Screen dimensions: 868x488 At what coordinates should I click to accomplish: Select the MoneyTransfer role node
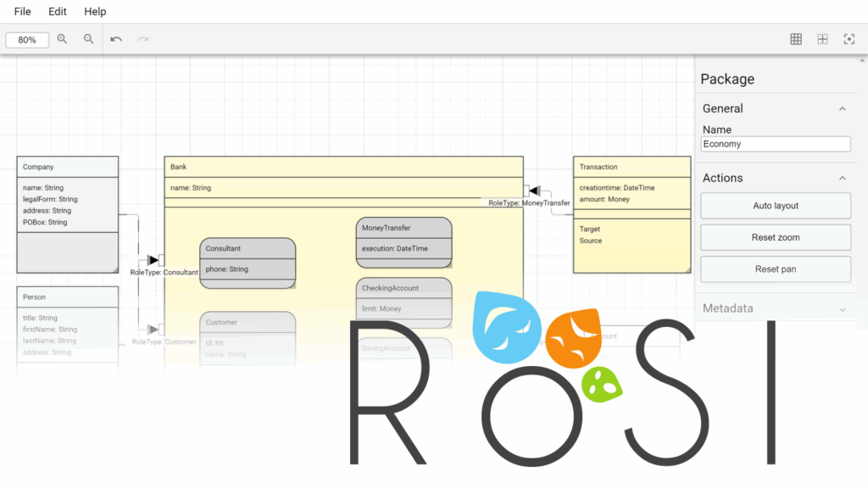[x=404, y=242]
